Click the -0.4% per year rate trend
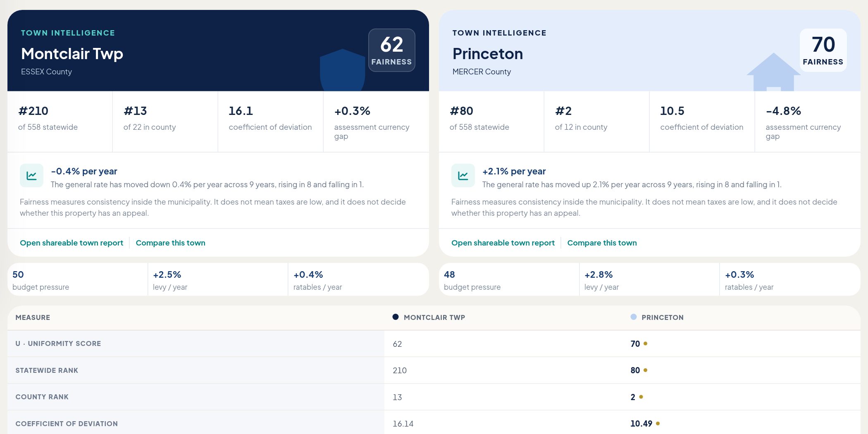Viewport: 868px width, 434px height. [x=84, y=171]
